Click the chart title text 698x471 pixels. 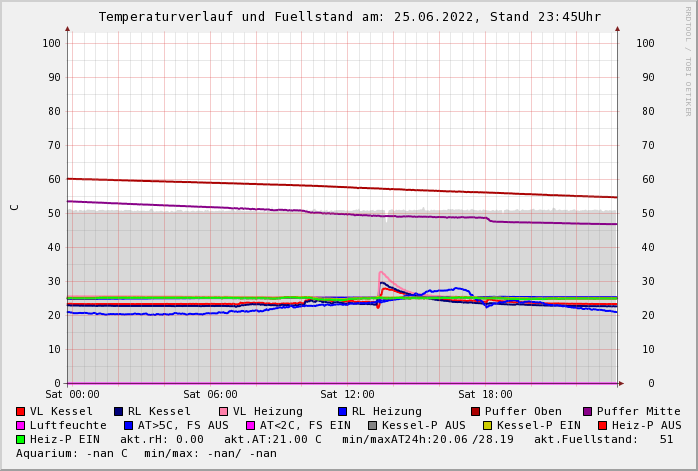(x=350, y=17)
